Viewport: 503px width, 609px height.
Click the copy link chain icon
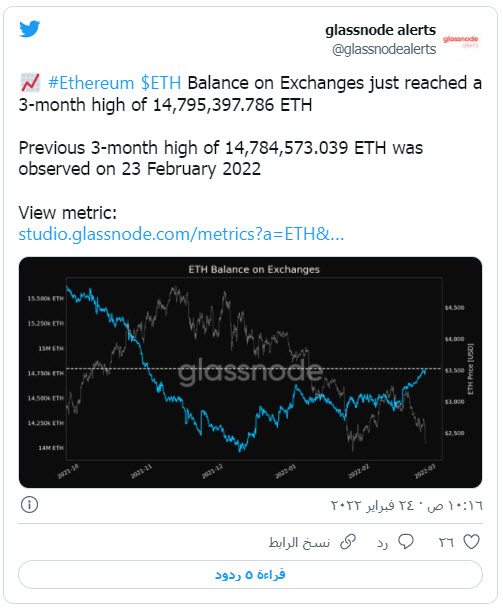pyautogui.click(x=348, y=542)
